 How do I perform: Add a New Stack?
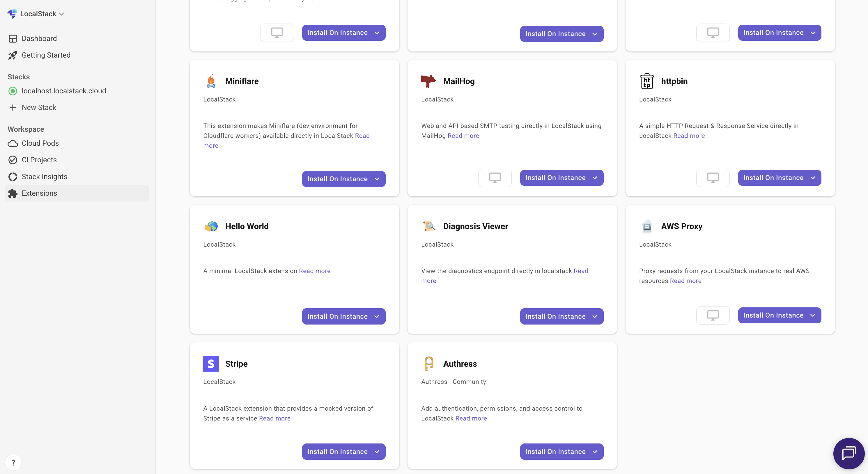click(x=39, y=107)
